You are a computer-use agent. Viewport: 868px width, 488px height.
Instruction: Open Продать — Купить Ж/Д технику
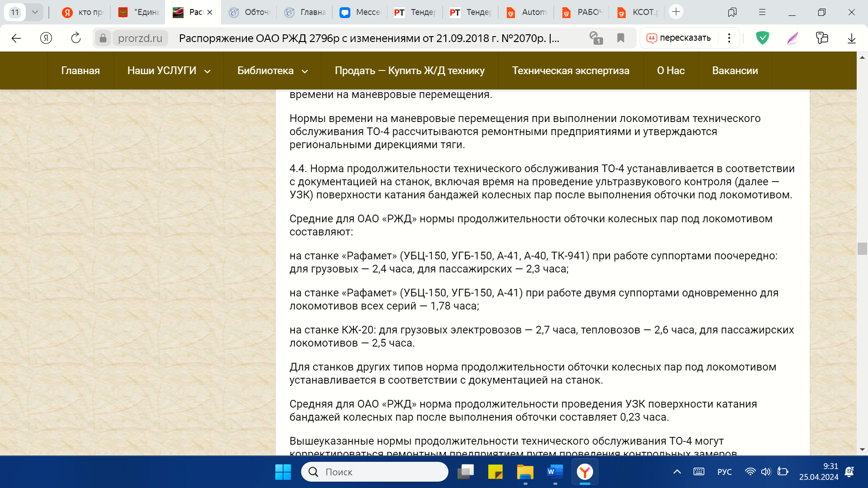coord(410,70)
